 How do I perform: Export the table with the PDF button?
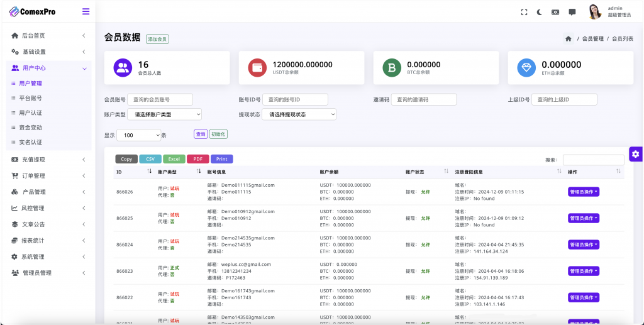tap(197, 159)
